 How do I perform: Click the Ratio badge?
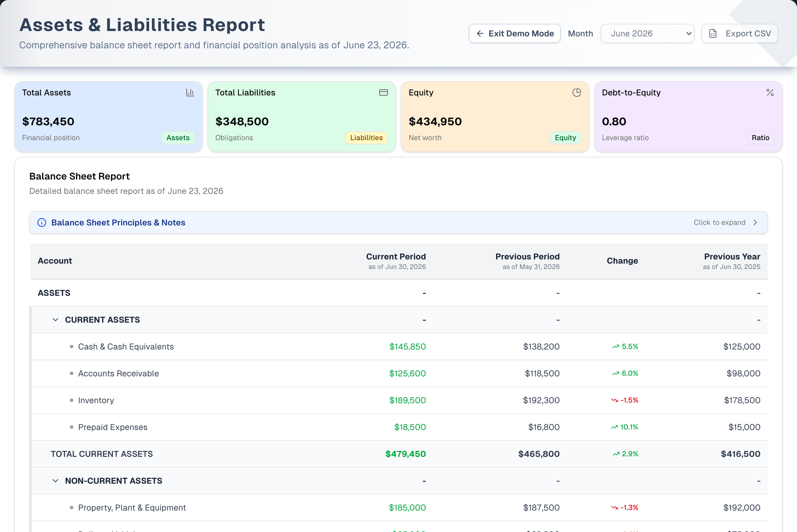(x=760, y=138)
